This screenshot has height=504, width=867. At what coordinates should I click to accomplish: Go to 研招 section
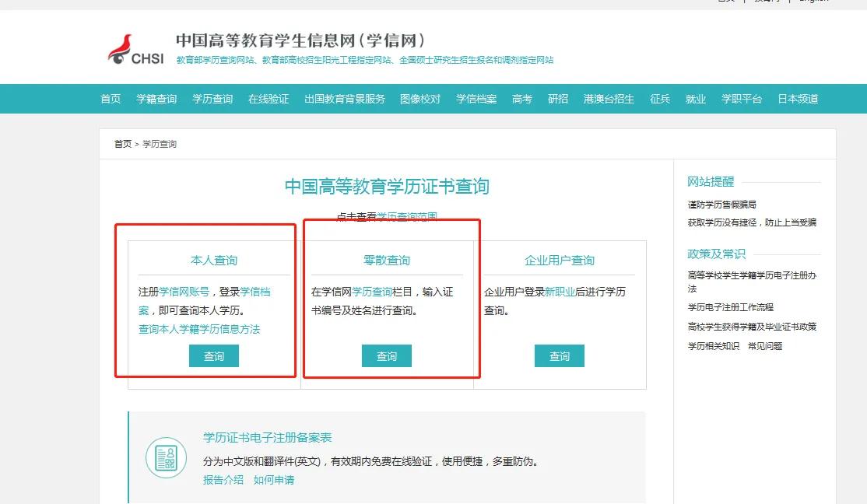click(558, 99)
